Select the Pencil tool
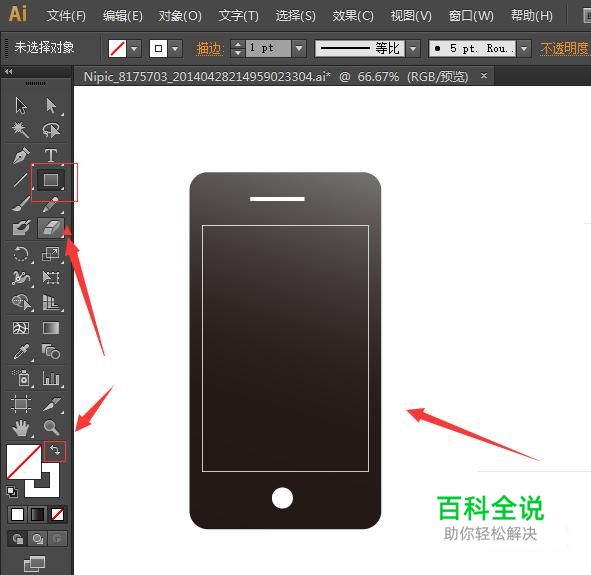This screenshot has width=591, height=575. [51, 204]
